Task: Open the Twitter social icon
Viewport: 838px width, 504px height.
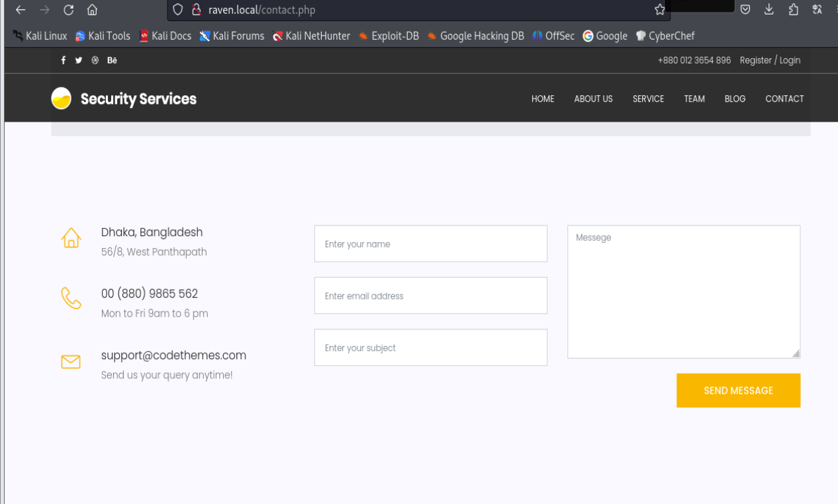Action: [x=79, y=60]
